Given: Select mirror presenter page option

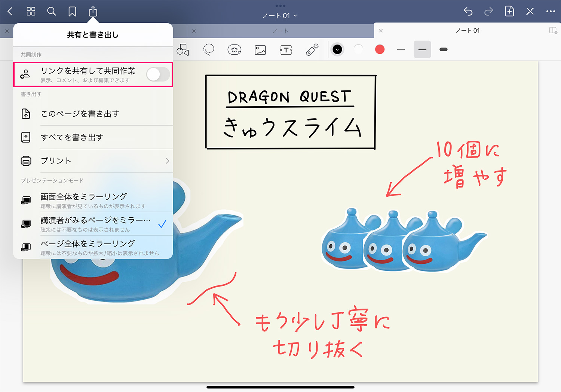Looking at the screenshot, I should [93, 224].
